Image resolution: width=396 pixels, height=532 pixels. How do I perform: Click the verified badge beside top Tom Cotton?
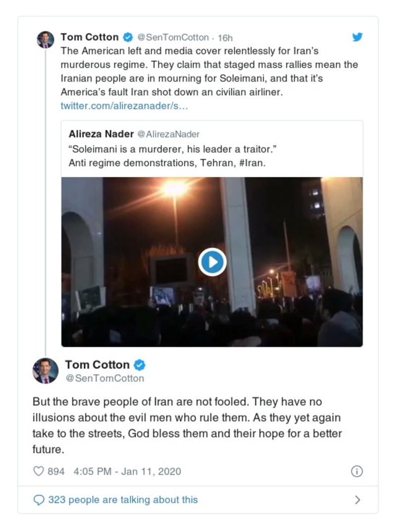(x=128, y=37)
